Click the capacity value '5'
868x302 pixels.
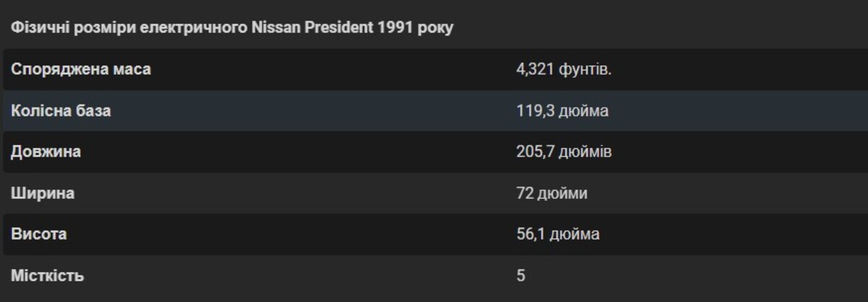click(521, 276)
